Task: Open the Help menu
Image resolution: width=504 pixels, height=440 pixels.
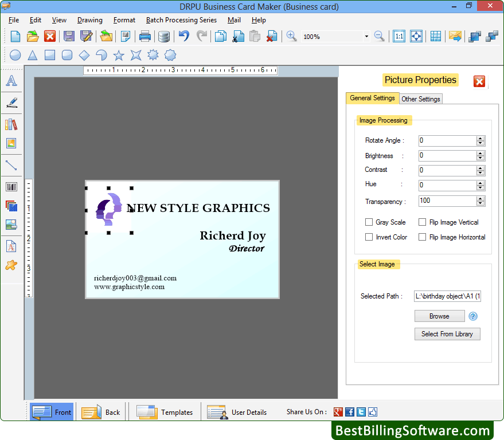Action: coord(259,20)
